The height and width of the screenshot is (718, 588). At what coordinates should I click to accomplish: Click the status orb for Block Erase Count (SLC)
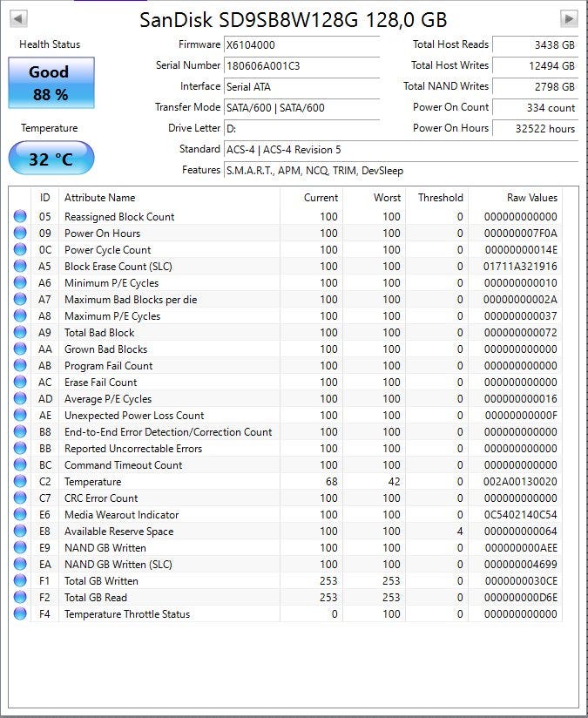point(20,266)
